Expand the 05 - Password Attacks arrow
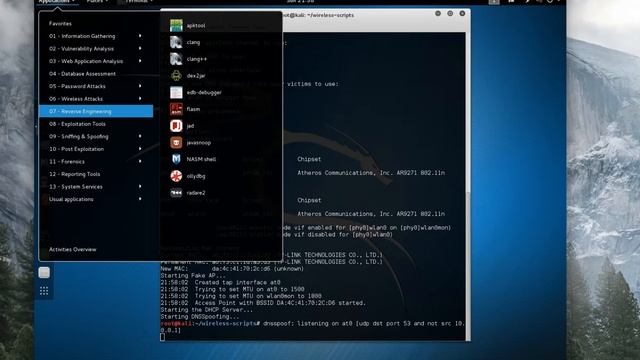This screenshot has height=360, width=640. click(140, 86)
